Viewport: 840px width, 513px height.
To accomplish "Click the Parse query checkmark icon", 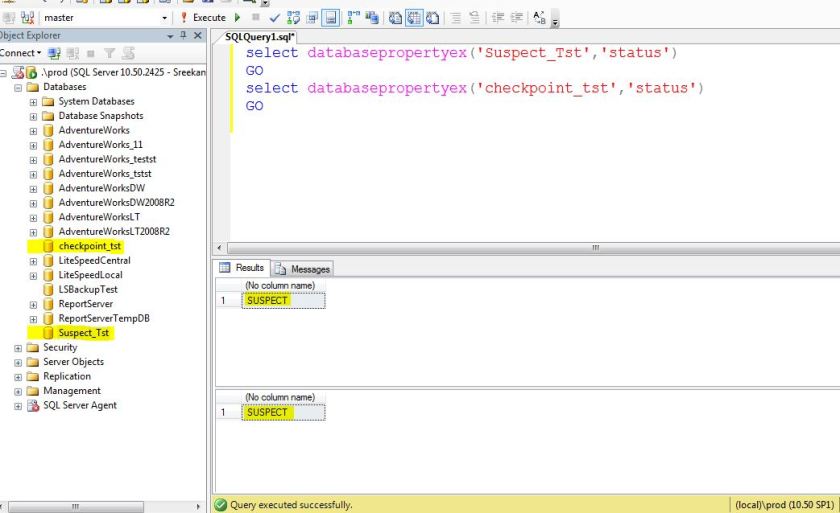I will 274,17.
